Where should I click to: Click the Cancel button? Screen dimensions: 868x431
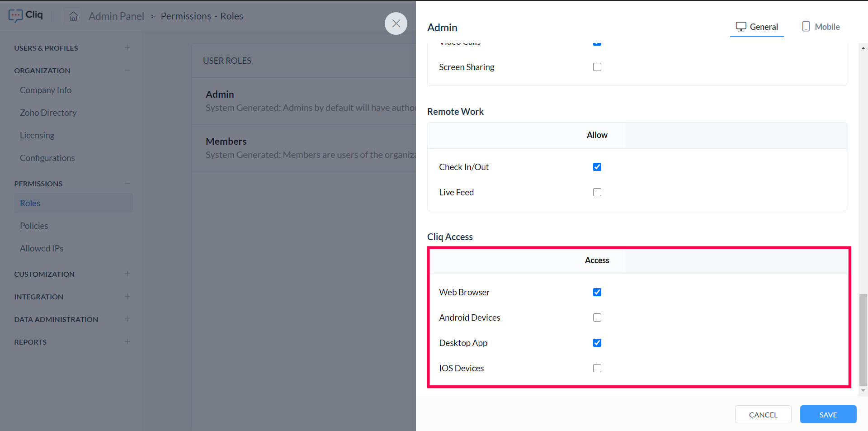point(763,414)
